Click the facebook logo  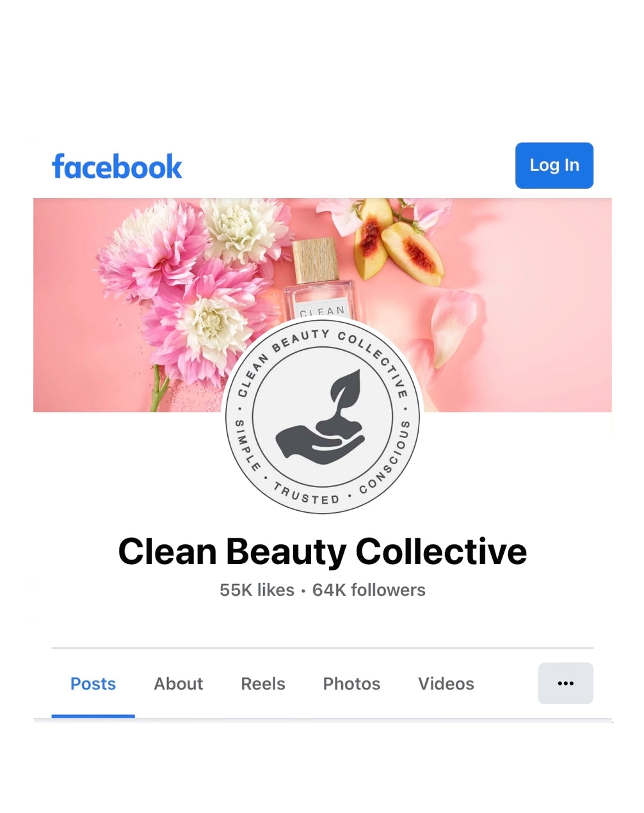(x=117, y=166)
